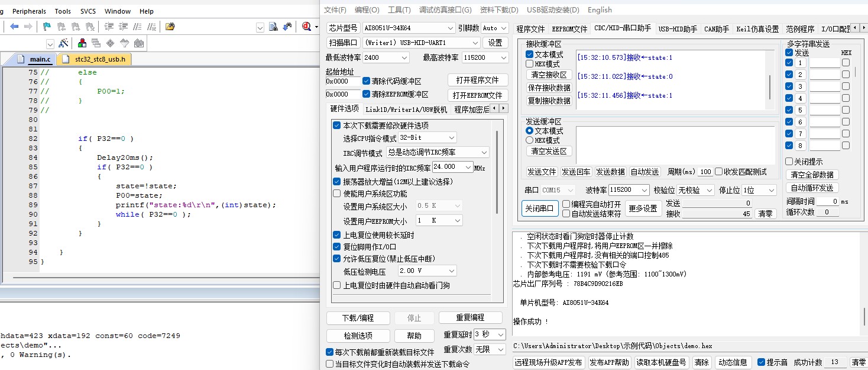Viewport: 868px width, 370px height.
Task: Switch to the USB-HID助手 tab
Action: click(x=678, y=28)
